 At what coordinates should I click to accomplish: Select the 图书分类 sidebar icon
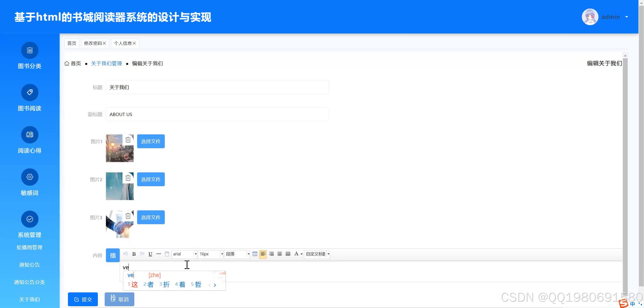[x=29, y=50]
